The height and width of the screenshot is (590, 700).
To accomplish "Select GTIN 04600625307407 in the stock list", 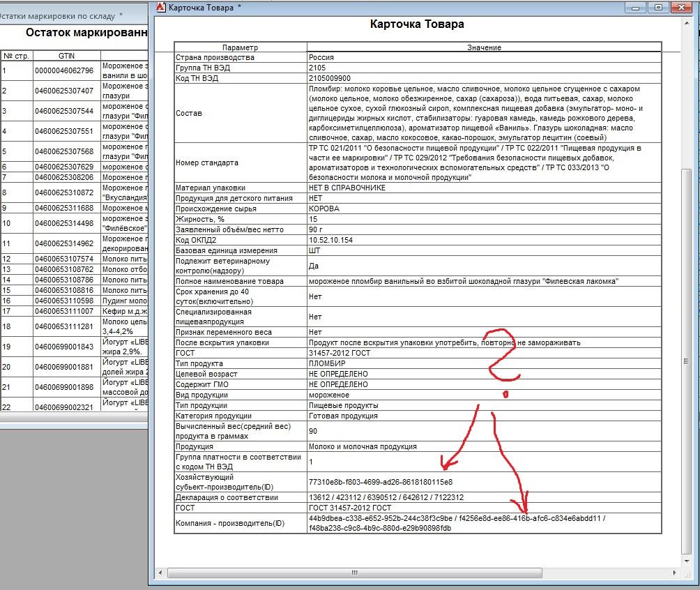I will pos(63,91).
